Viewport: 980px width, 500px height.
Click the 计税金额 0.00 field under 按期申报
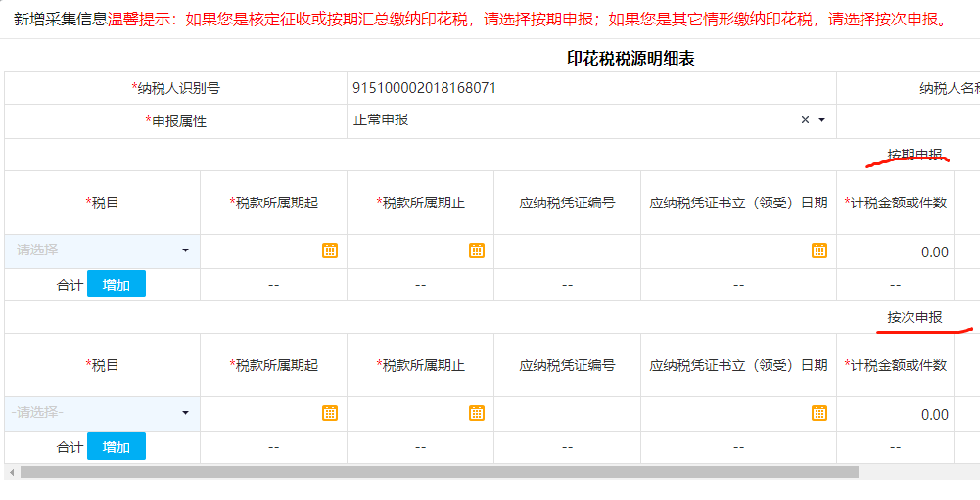pos(895,251)
